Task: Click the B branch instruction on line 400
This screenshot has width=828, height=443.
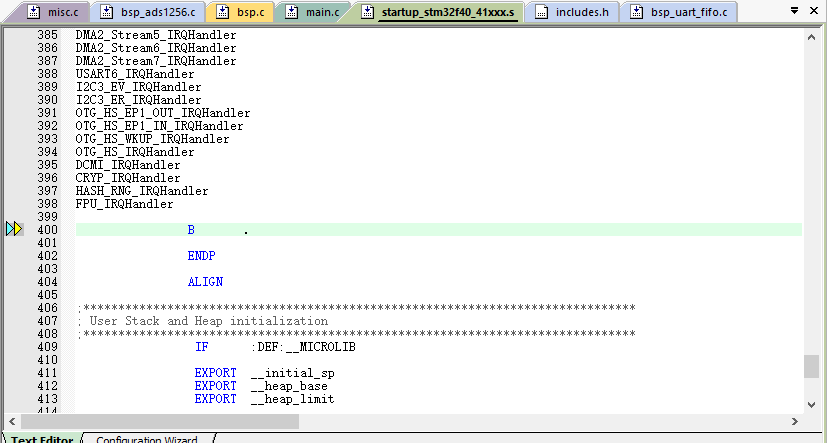Action: (191, 230)
